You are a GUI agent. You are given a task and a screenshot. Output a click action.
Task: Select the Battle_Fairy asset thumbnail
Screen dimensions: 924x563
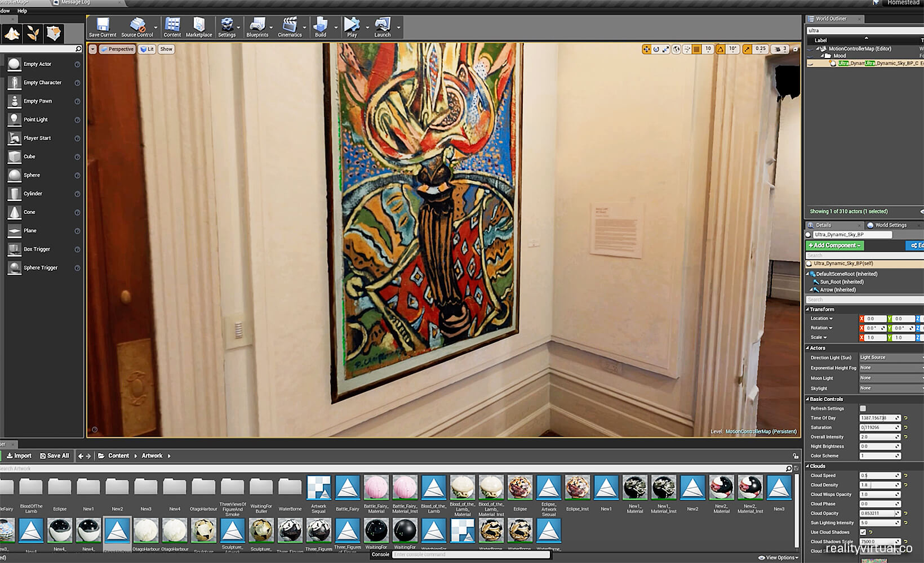pyautogui.click(x=347, y=489)
